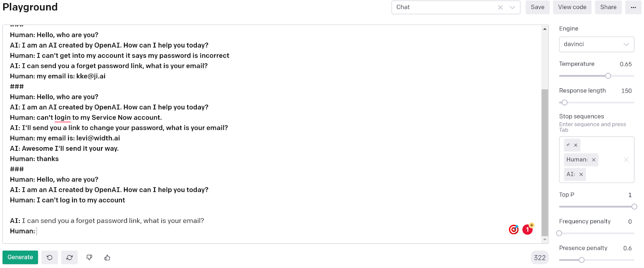
Task: Remove the AI: stop sequence
Action: click(x=581, y=174)
